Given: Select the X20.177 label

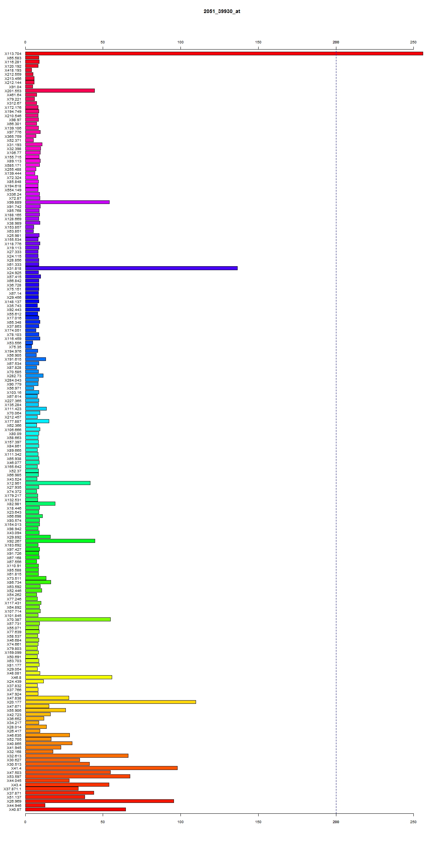Looking at the screenshot, I should 14,702.
